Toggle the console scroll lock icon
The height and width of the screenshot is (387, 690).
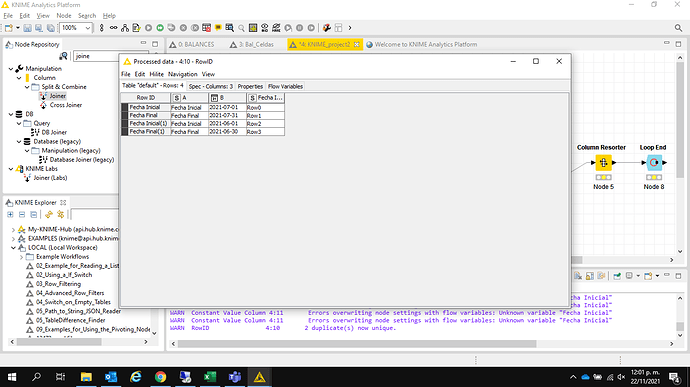pyautogui.click(x=590, y=276)
